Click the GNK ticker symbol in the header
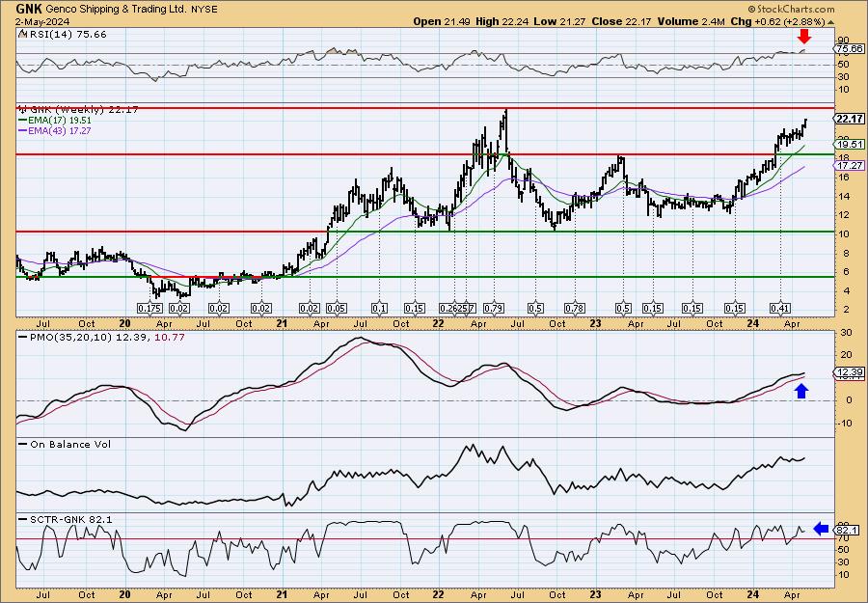This screenshot has width=868, height=603. (x=29, y=9)
